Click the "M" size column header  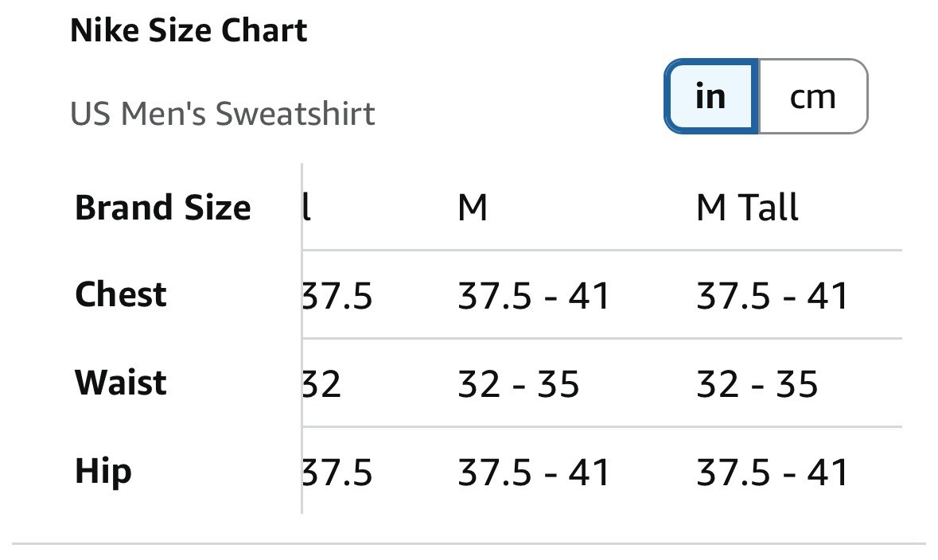473,208
